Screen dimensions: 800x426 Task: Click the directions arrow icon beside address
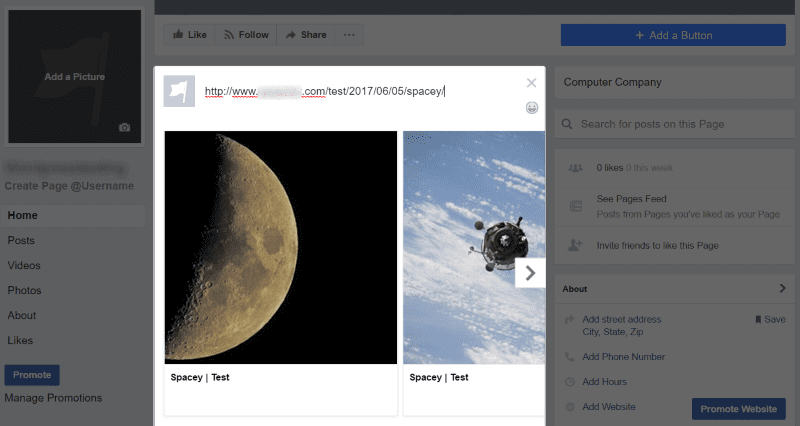570,320
